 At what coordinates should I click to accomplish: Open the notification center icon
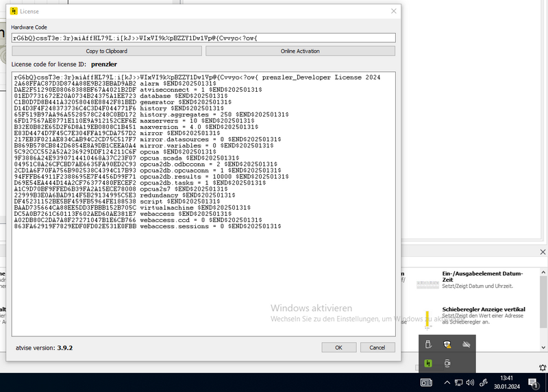[x=532, y=382]
